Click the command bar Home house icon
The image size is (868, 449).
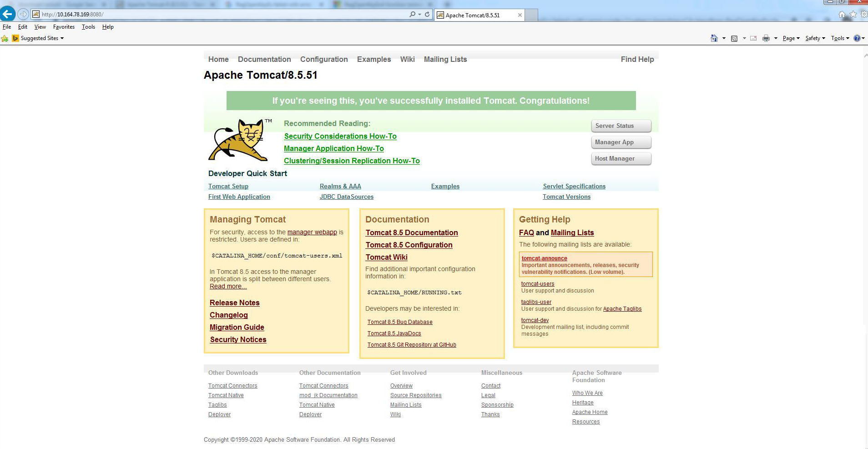pyautogui.click(x=714, y=38)
